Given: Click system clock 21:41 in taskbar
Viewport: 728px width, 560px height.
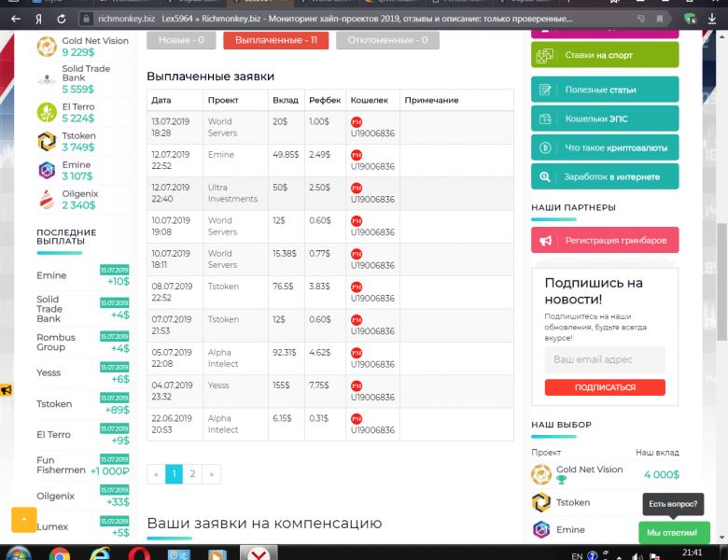Looking at the screenshot, I should [692, 553].
